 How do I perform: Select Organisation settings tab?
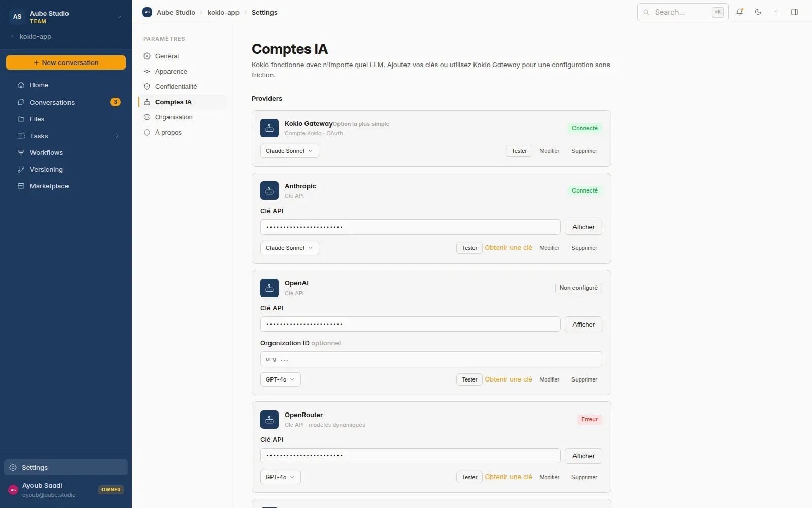183,117
